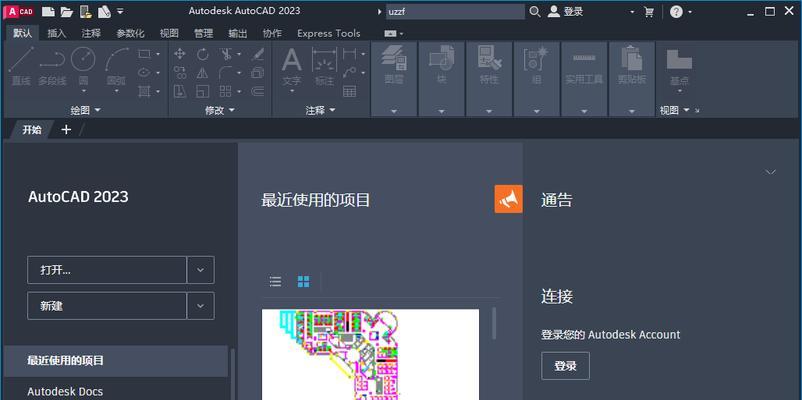Select the Offset tool in Modify panel
Image resolution: width=802 pixels, height=400 pixels.
258,92
